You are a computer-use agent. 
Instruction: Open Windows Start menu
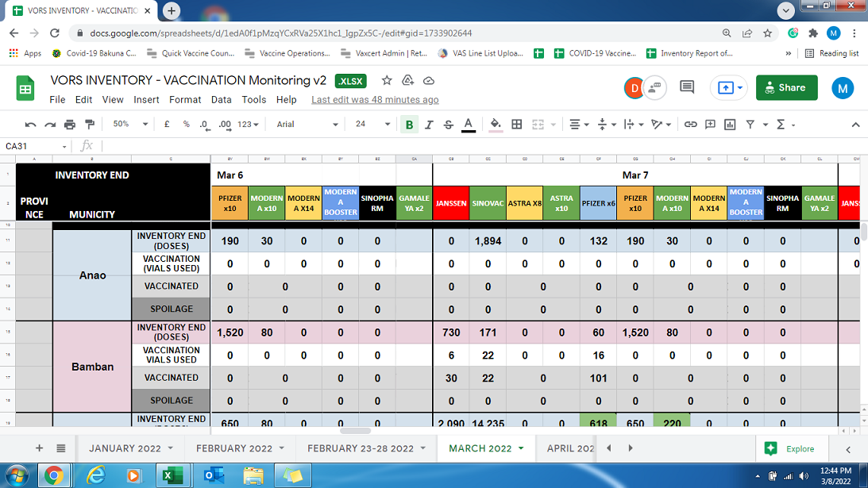(x=17, y=475)
